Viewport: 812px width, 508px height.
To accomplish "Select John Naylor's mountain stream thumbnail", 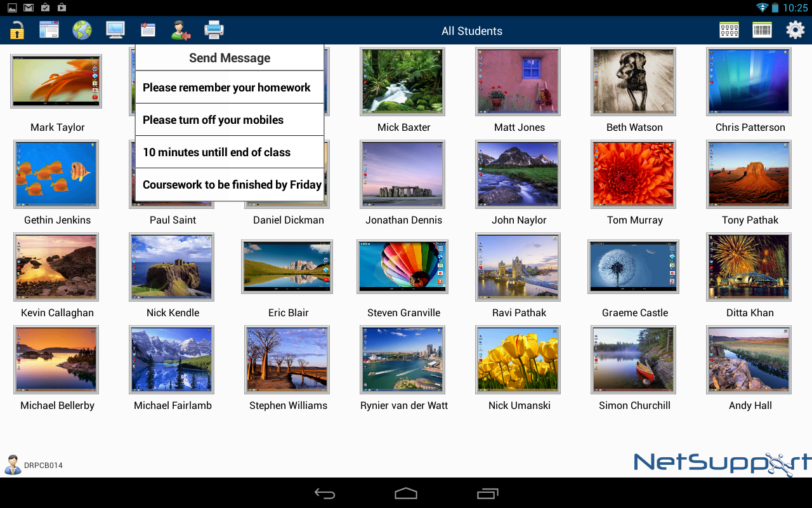I will click(518, 174).
